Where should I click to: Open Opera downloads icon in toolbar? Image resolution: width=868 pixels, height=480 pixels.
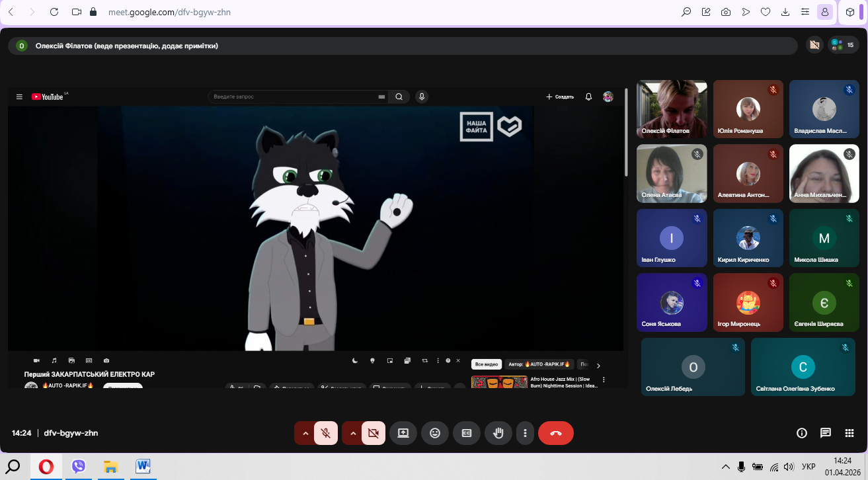[x=785, y=12]
